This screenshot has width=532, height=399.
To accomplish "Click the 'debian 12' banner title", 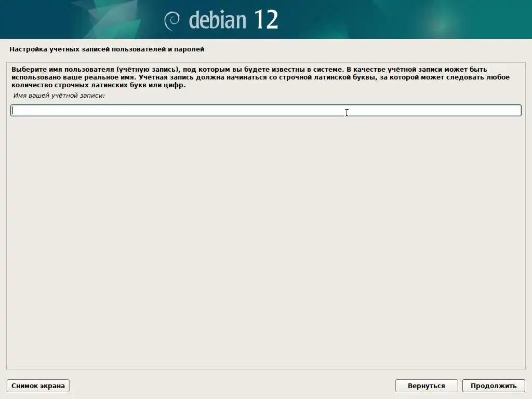I will pyautogui.click(x=233, y=20).
